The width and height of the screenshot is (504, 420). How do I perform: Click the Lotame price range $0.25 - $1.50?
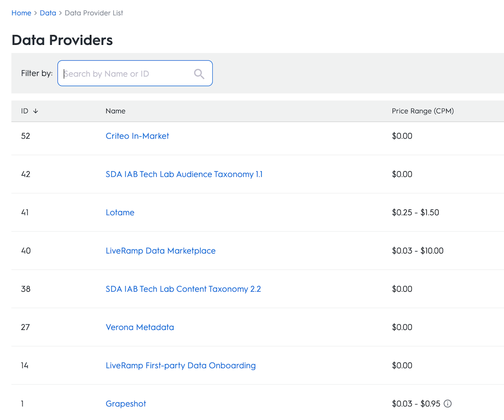[x=415, y=213]
